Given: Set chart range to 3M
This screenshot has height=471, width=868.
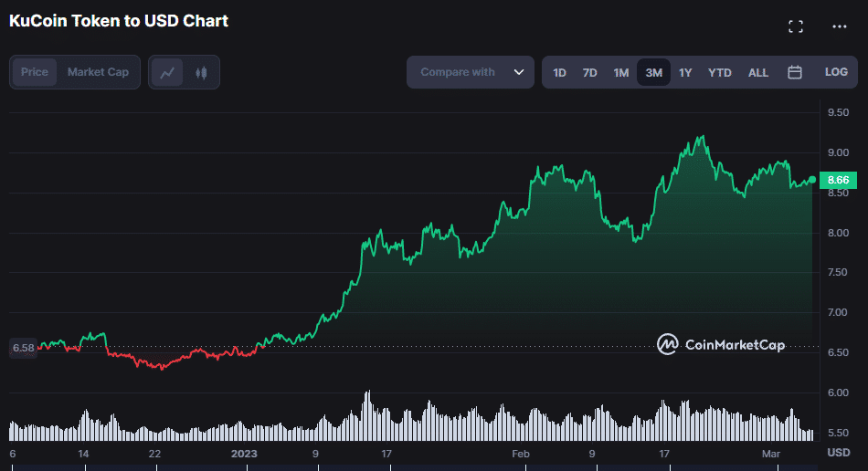Looking at the screenshot, I should [654, 72].
